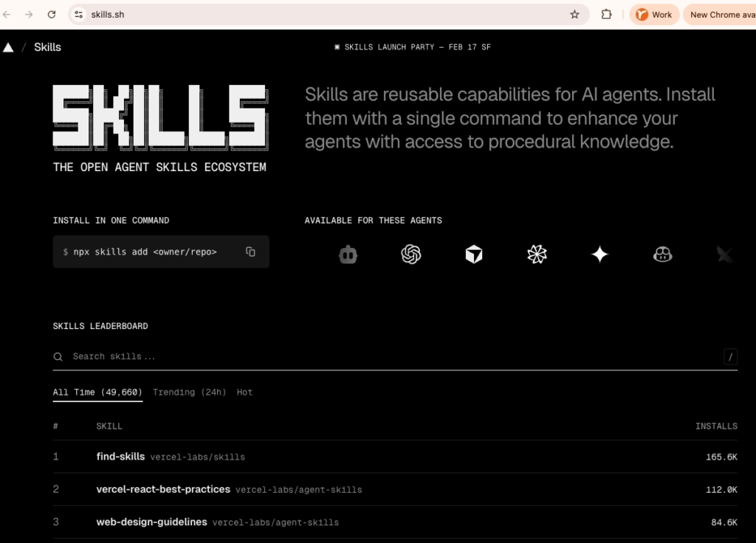Select the Cursor cube agent icon
The height and width of the screenshot is (543, 756).
tap(474, 255)
